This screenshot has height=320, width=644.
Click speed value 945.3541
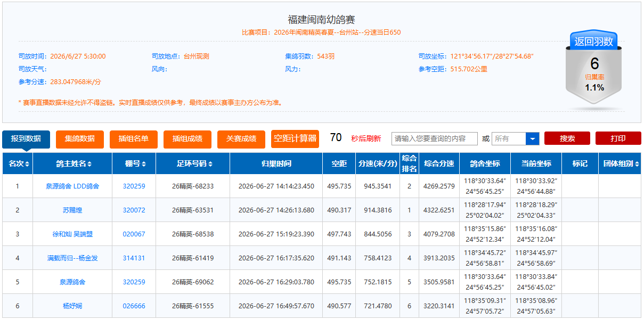click(378, 186)
